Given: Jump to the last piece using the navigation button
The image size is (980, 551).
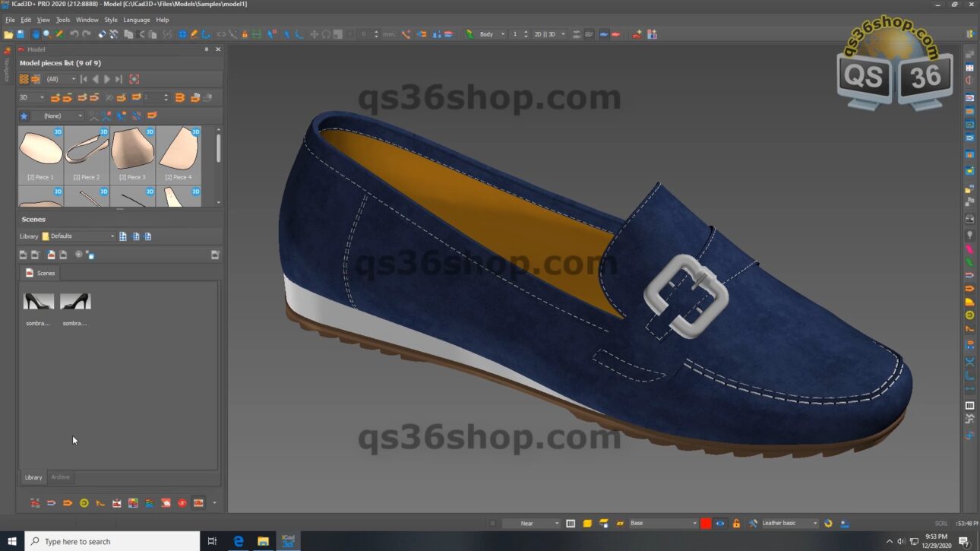Looking at the screenshot, I should (x=119, y=79).
